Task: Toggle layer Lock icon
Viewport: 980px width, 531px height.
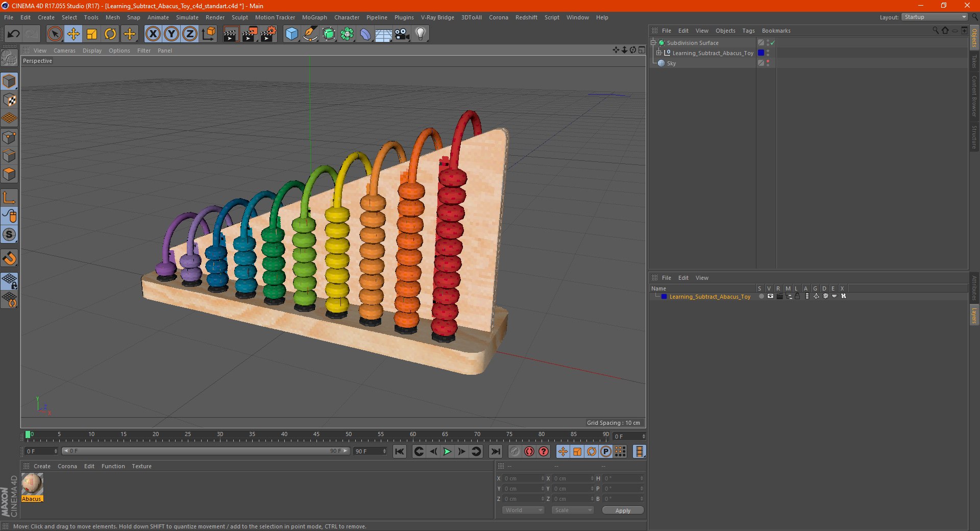Action: coord(797,296)
